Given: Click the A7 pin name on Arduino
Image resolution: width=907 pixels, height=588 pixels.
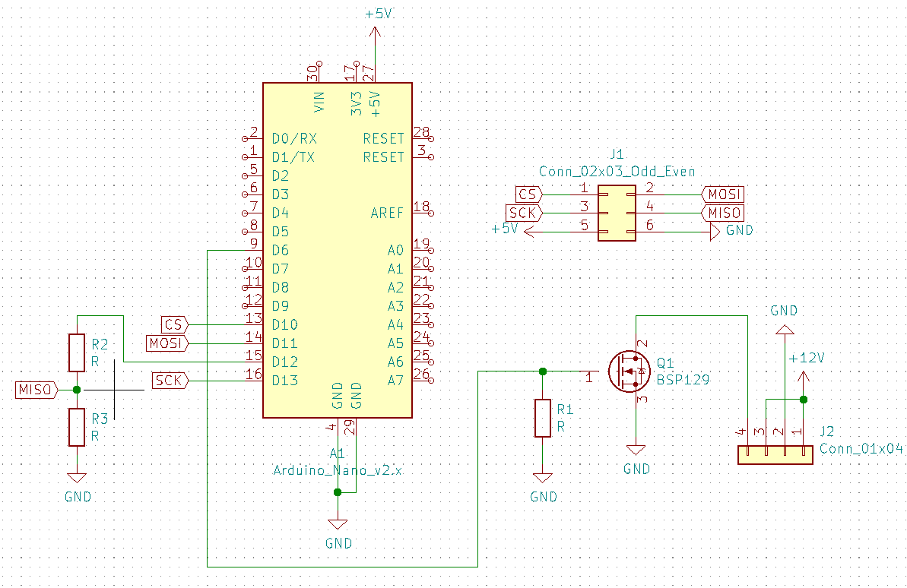Looking at the screenshot, I should point(395,381).
